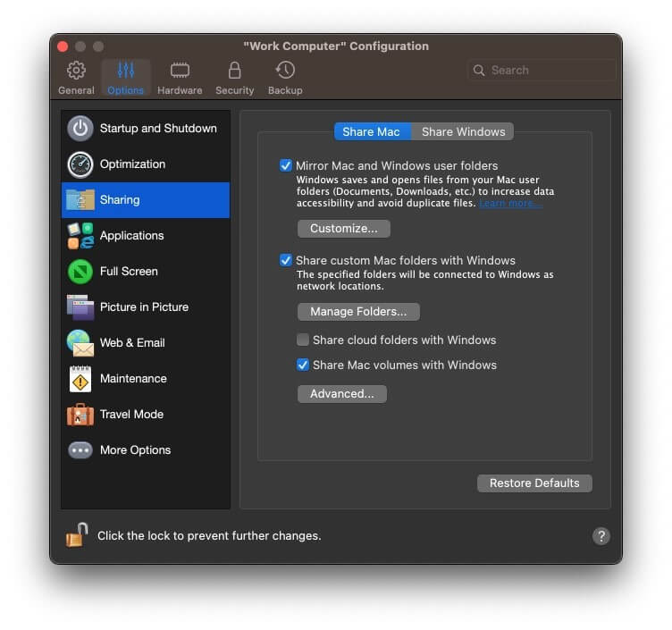The image size is (672, 630).
Task: Follow the Learn more... link
Action: pyautogui.click(x=510, y=203)
